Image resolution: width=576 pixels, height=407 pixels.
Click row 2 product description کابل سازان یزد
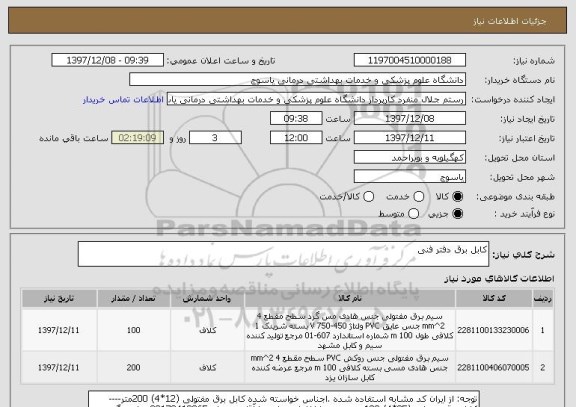tap(350, 378)
